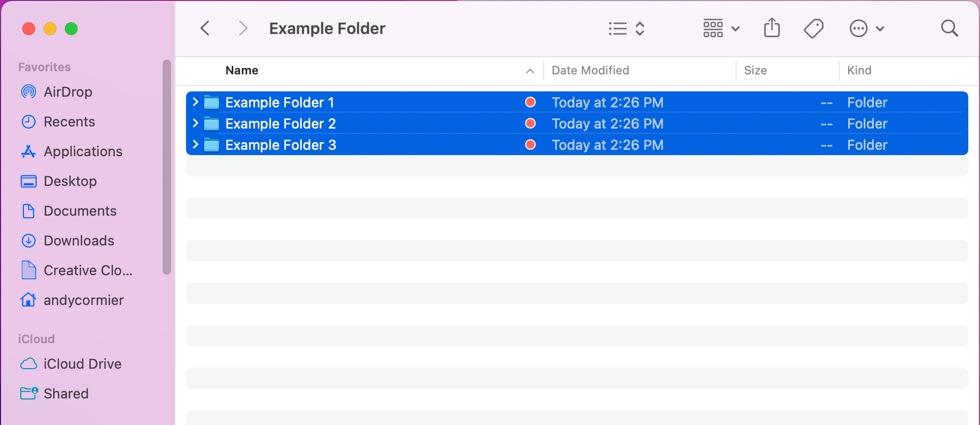Image resolution: width=980 pixels, height=425 pixels.
Task: Go back with the left chevron
Action: (x=205, y=28)
